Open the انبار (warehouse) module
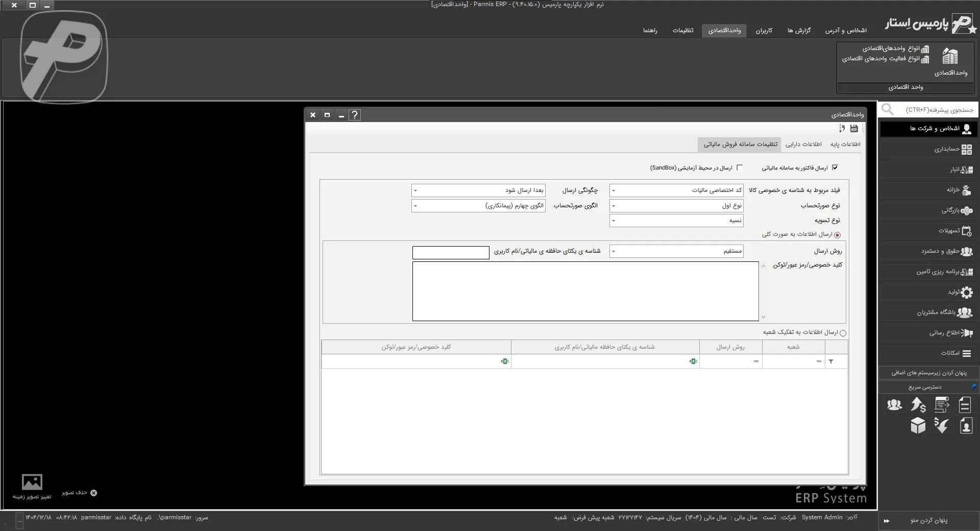This screenshot has width=980, height=531. pos(928,170)
